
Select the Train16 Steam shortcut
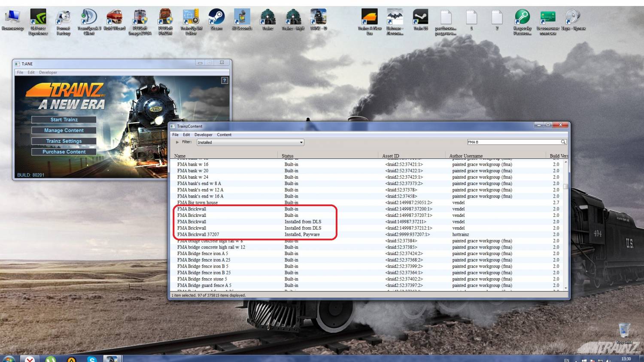point(420,20)
